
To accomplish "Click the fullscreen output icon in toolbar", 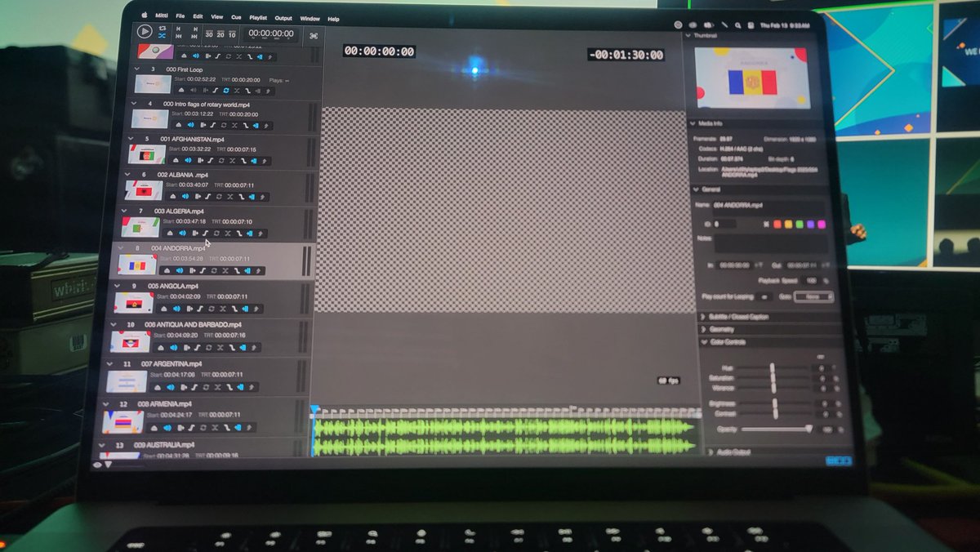I will coord(314,35).
